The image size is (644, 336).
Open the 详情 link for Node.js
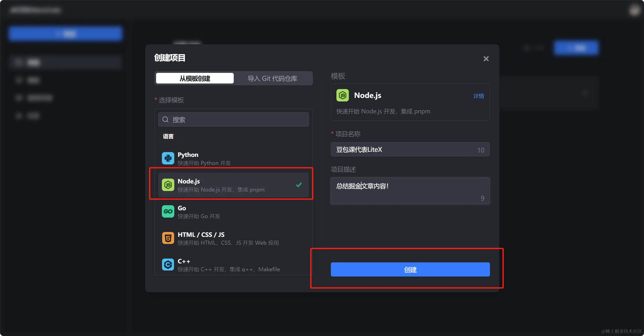[x=479, y=96]
